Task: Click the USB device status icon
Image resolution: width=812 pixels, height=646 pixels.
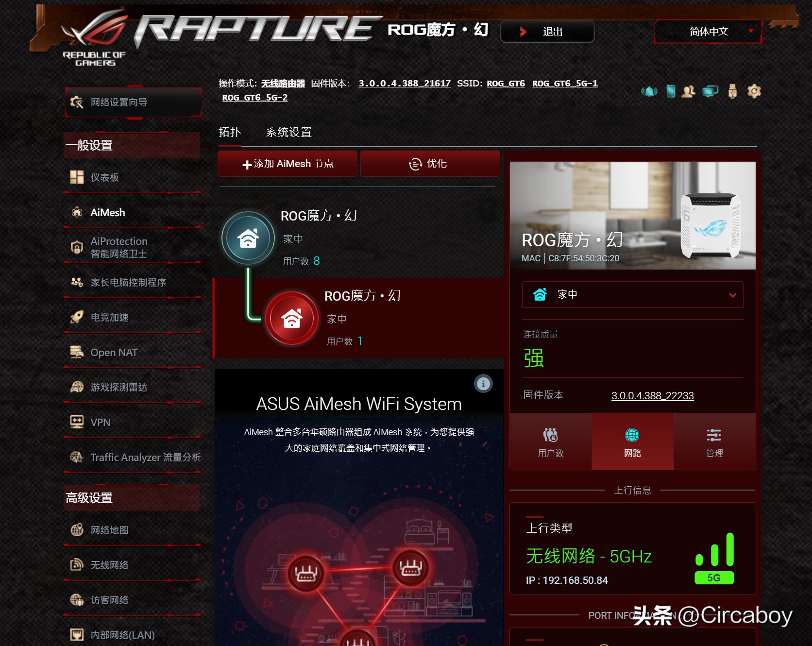Action: pyautogui.click(x=732, y=91)
